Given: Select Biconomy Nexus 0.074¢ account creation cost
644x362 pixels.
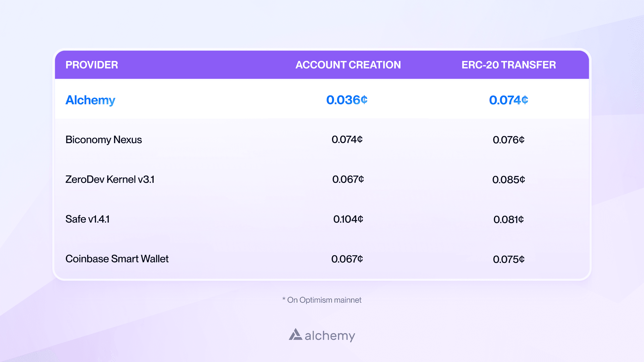Looking at the screenshot, I should click(347, 139).
